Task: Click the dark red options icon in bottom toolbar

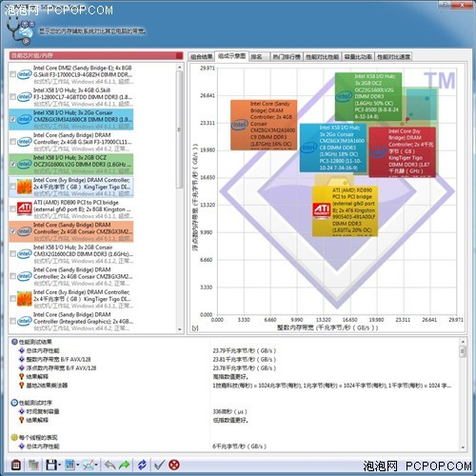Action: pos(16,466)
